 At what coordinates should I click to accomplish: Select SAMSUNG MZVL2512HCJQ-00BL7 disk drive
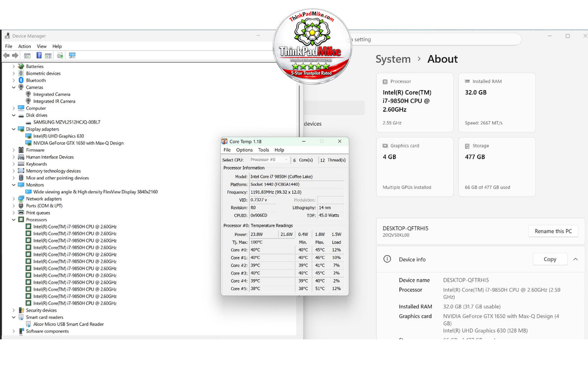(x=67, y=122)
